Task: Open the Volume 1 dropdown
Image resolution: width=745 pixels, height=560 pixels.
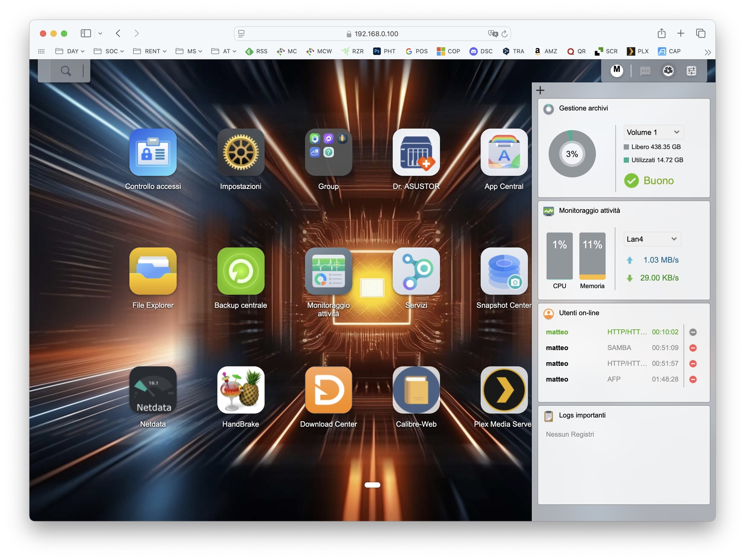Action: pyautogui.click(x=654, y=132)
